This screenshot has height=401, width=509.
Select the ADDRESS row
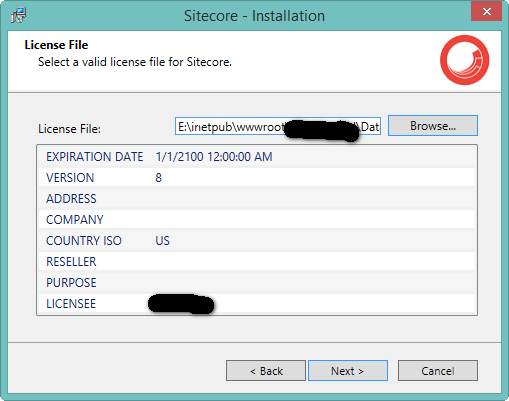click(257, 199)
